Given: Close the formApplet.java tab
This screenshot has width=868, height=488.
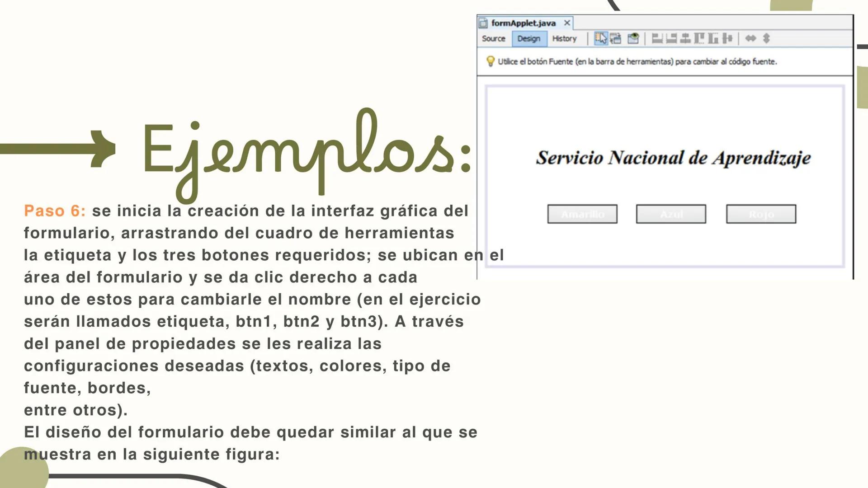Looking at the screenshot, I should (568, 22).
